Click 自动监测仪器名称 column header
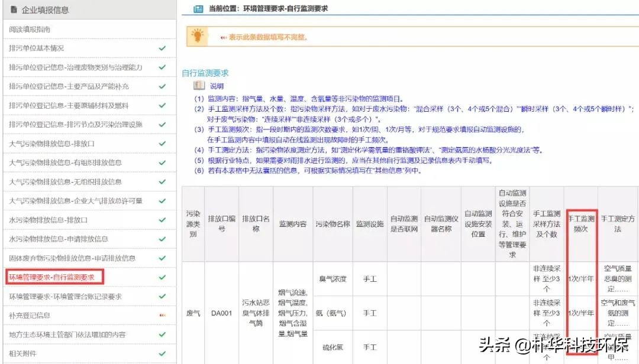The image size is (639, 364). click(441, 224)
